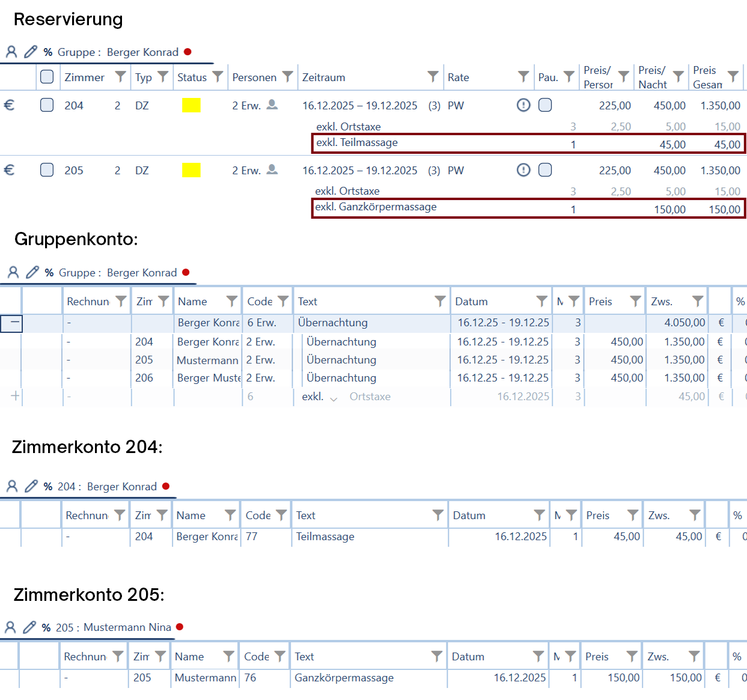Click the user icon in Gruppenkonto header
Viewport: 747px width, 700px height.
[13, 273]
